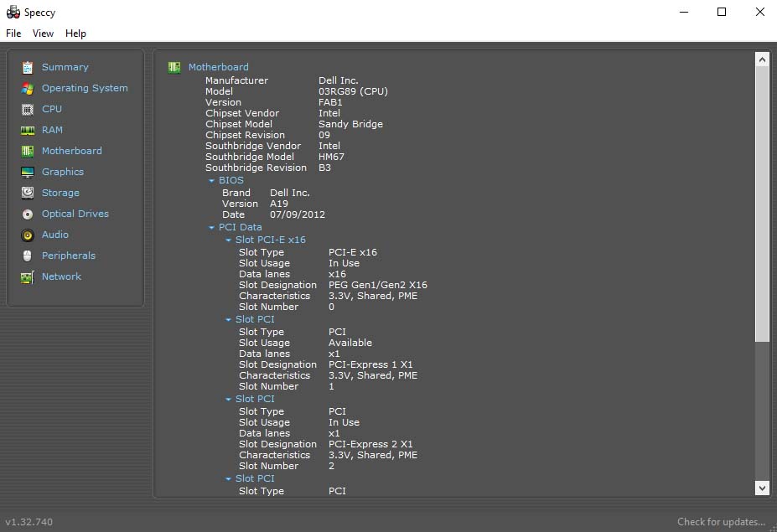
Task: Click the scrollbar down arrow
Action: coord(762,488)
